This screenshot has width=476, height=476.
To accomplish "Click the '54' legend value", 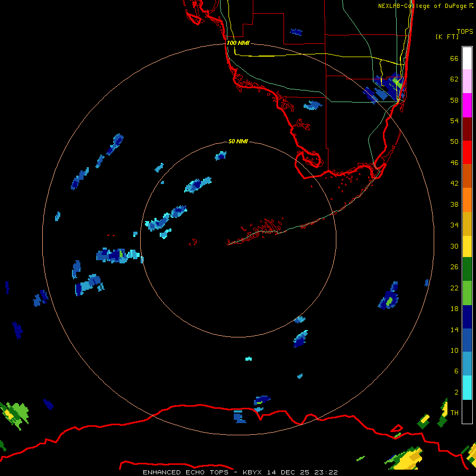I will pyautogui.click(x=454, y=121).
